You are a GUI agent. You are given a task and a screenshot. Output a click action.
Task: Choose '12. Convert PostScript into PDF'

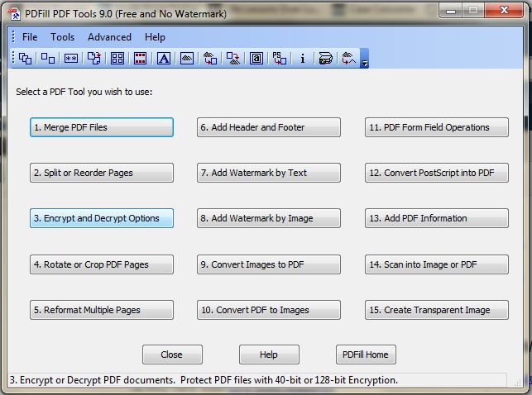coord(437,173)
